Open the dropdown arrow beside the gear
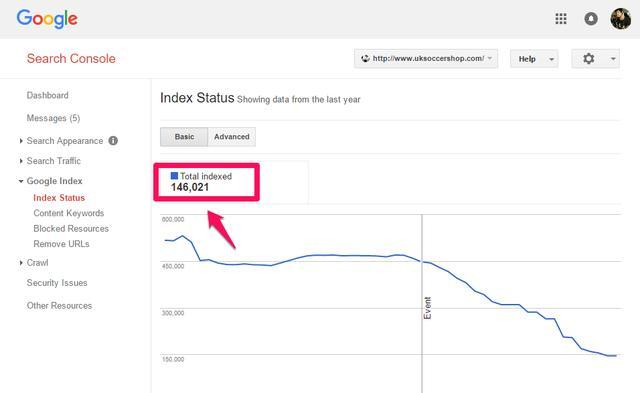640x393 pixels. tap(613, 59)
